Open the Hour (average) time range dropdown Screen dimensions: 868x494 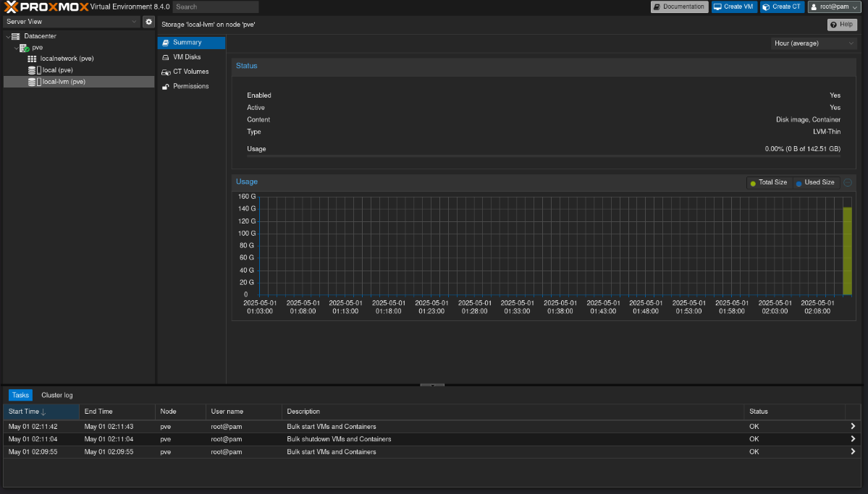(x=813, y=43)
